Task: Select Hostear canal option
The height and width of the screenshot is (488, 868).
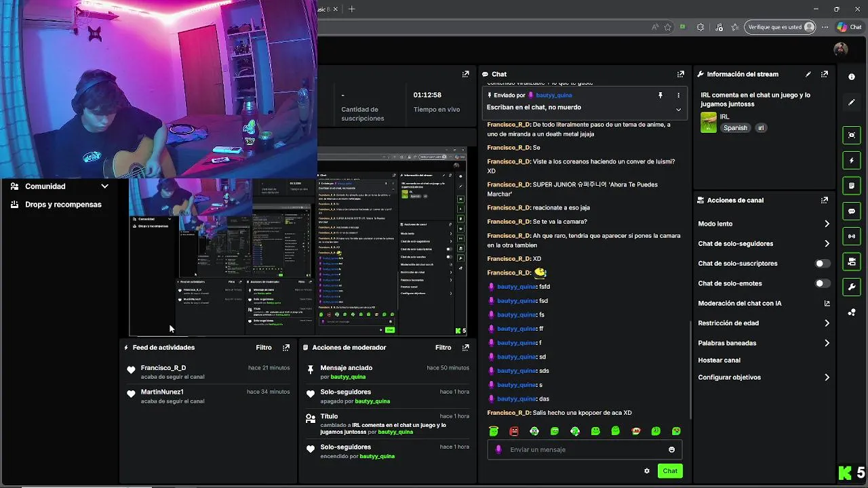Action: pyautogui.click(x=719, y=361)
